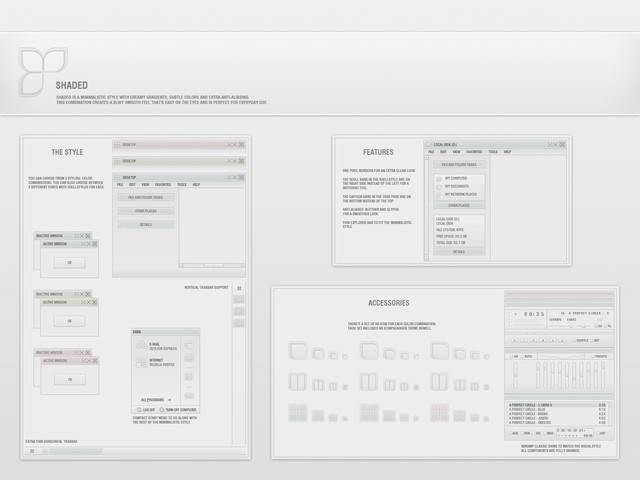Open the equalizer Presets menu
This screenshot has width=640, height=480.
point(599,356)
